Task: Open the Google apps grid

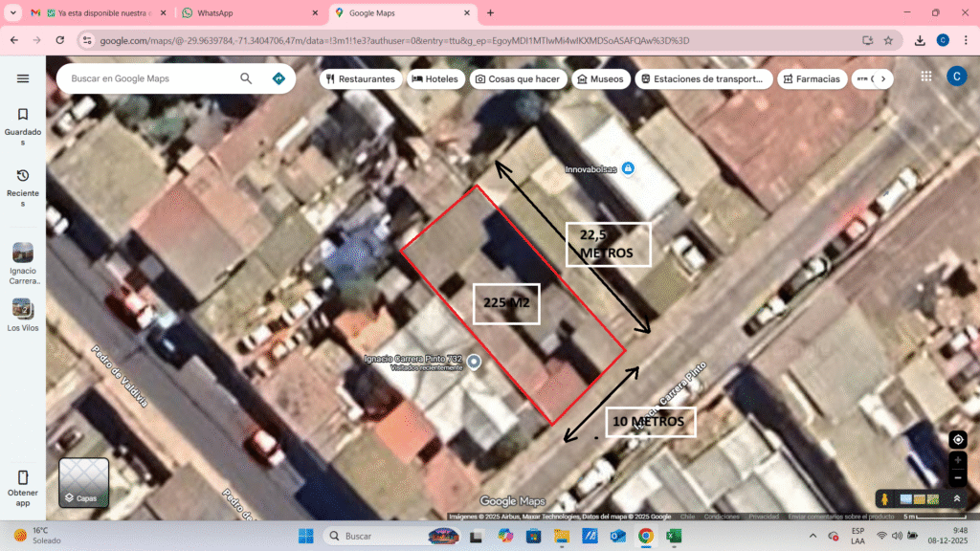Action: click(x=926, y=77)
